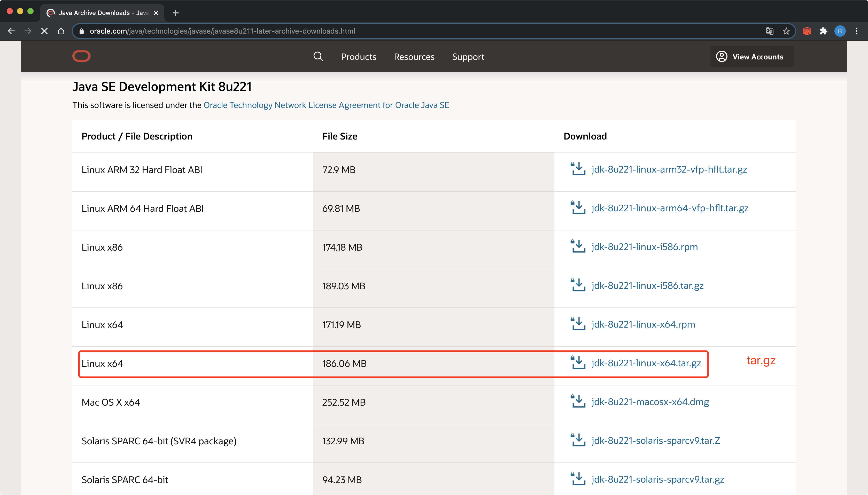The height and width of the screenshot is (495, 868).
Task: Click the View Accounts button
Action: (751, 57)
